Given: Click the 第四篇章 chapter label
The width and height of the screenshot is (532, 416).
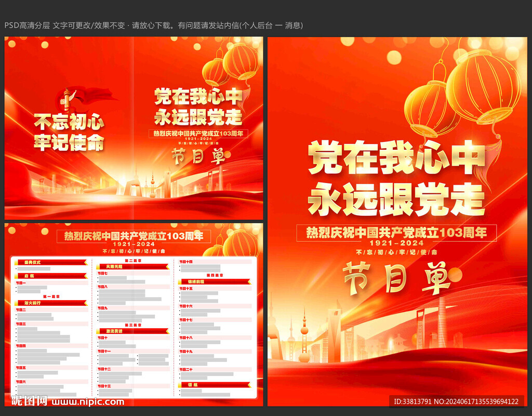Looking at the screenshot, I should [215, 275].
